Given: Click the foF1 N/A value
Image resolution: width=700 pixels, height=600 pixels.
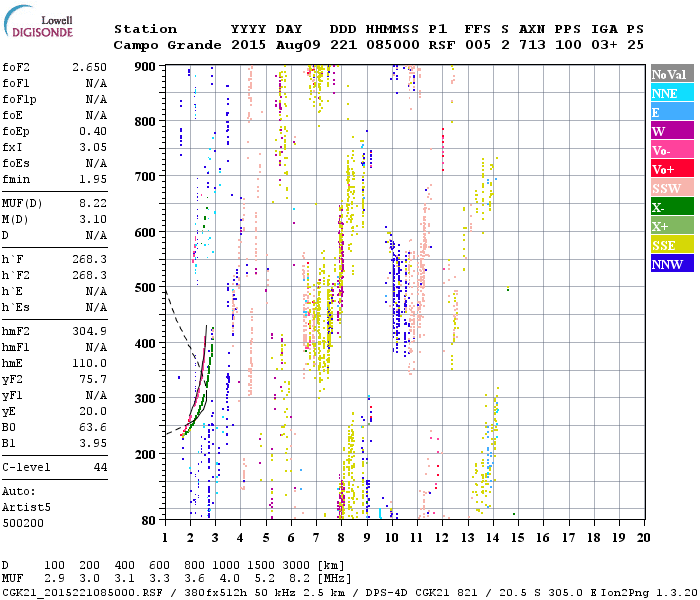Looking at the screenshot, I should pyautogui.click(x=96, y=83).
